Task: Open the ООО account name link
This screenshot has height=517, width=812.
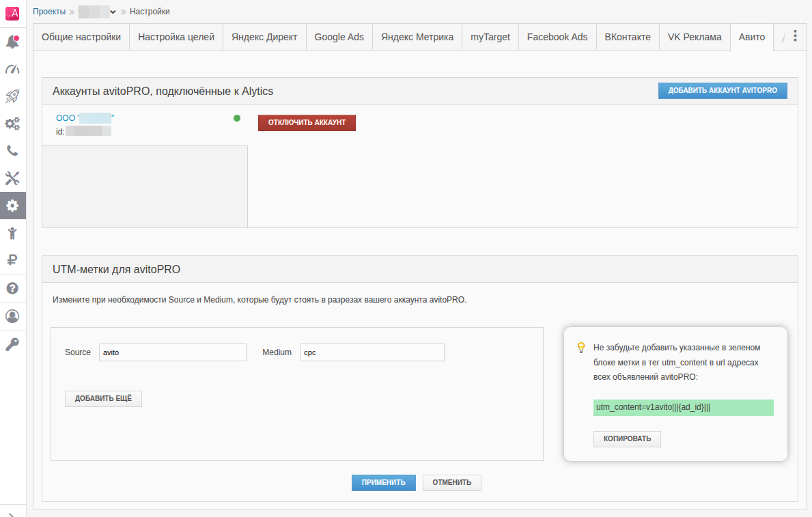Action: 85,118
